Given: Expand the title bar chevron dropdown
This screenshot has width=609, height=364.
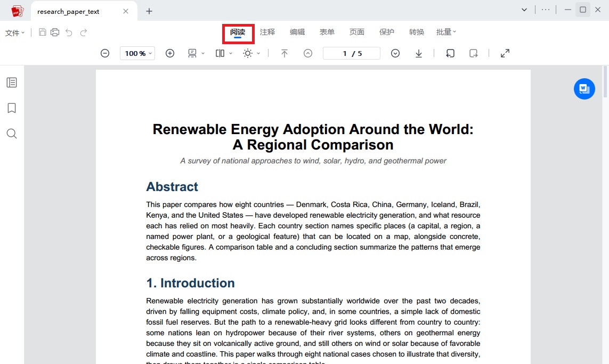Looking at the screenshot, I should 524,10.
